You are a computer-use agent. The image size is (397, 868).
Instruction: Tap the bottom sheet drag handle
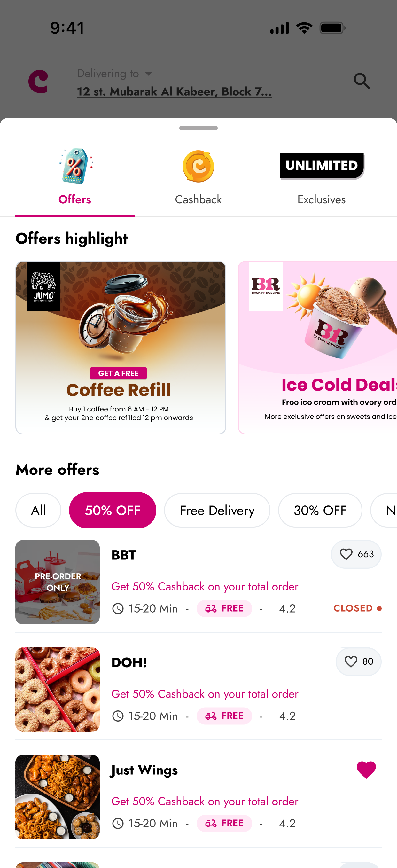(x=198, y=128)
